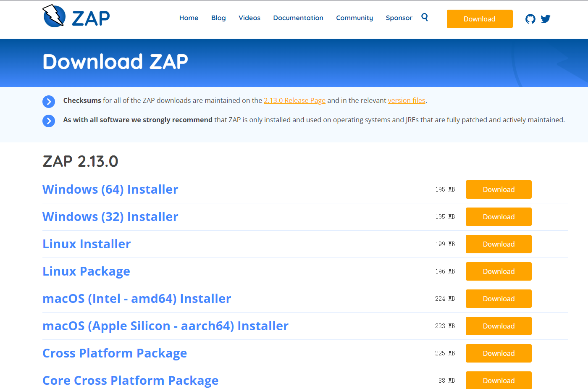
Task: Open the Videos menu item
Action: pos(249,18)
